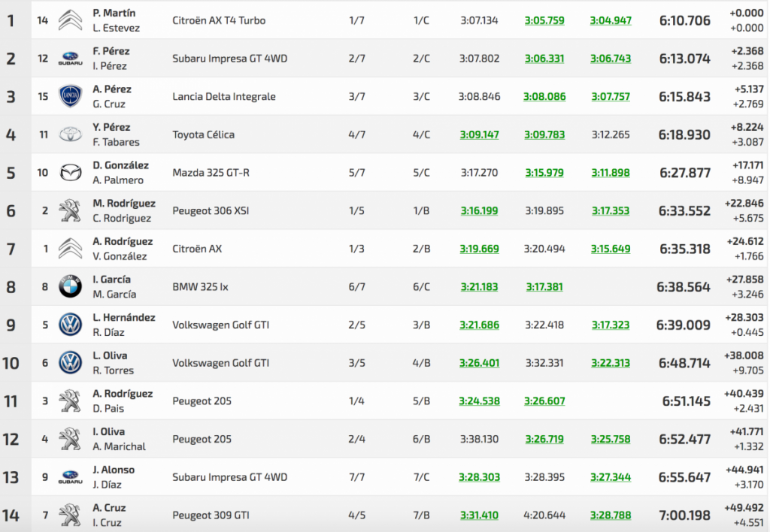
Task: Click the Lancia logo beside A. Pérez
Action: tap(70, 97)
